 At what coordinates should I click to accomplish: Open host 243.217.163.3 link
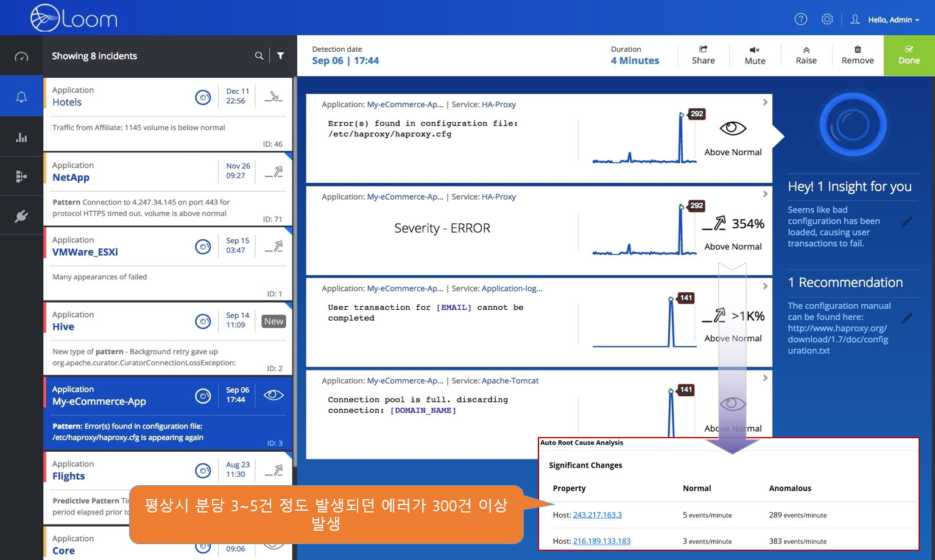597,515
